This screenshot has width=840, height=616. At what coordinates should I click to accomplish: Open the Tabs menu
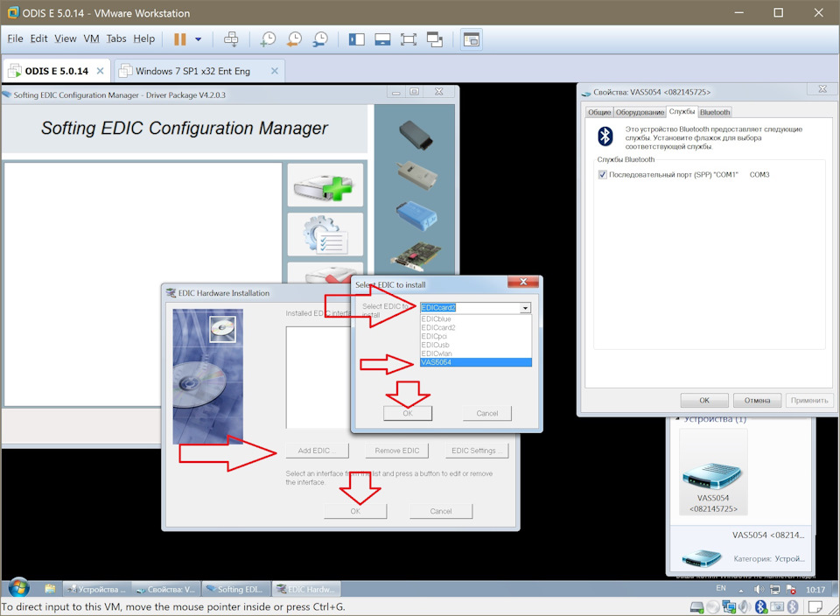(x=116, y=38)
